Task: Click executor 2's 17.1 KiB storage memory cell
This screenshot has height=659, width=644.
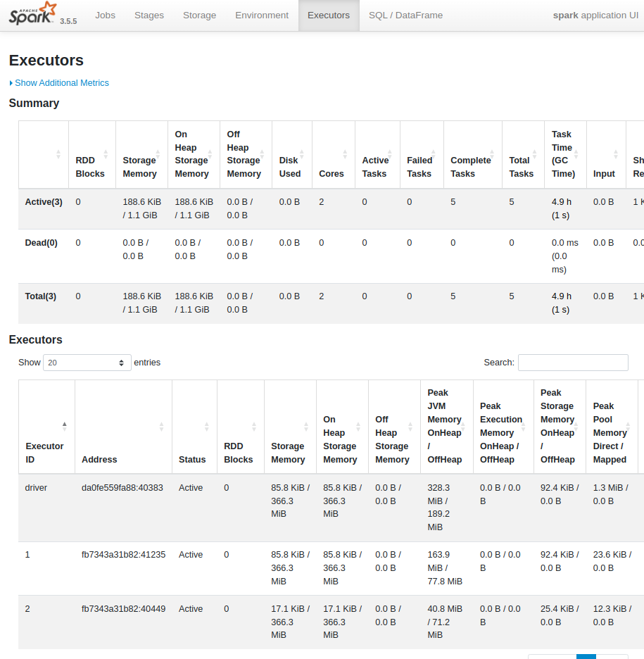Action: click(290, 622)
